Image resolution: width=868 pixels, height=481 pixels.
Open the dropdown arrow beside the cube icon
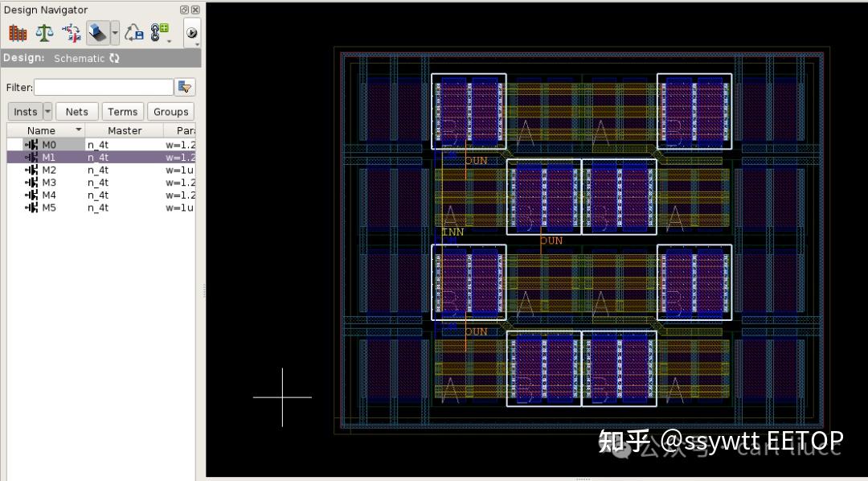point(114,32)
